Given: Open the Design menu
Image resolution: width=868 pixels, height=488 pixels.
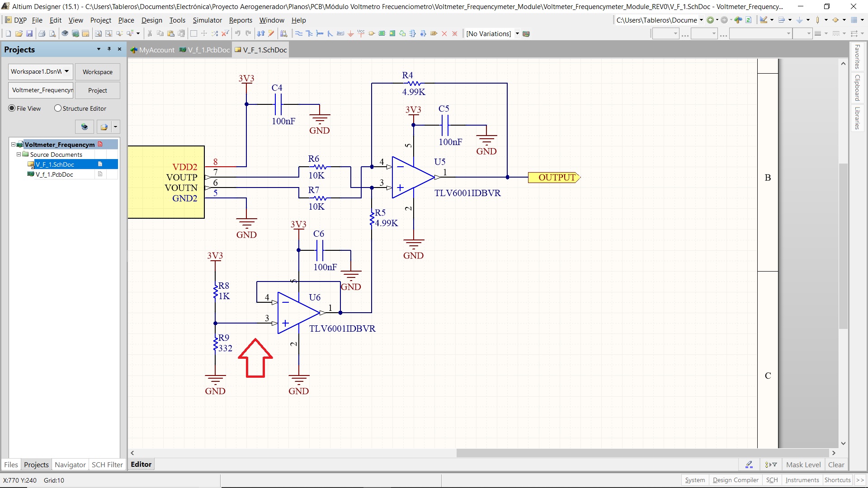Looking at the screenshot, I should pyautogui.click(x=151, y=20).
